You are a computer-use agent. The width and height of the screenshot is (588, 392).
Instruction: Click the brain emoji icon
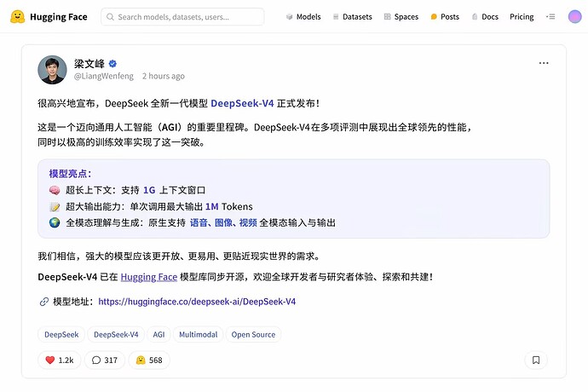55,190
